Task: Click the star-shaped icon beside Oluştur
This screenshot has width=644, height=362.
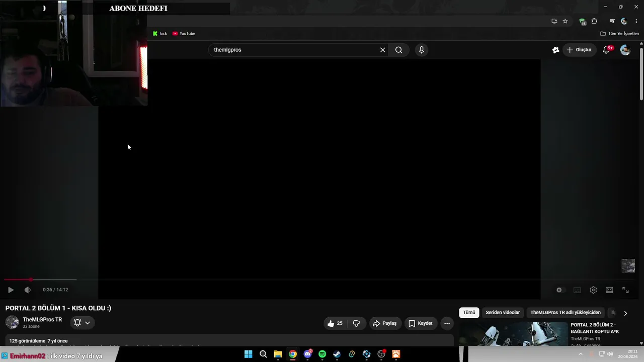Action: [555, 50]
